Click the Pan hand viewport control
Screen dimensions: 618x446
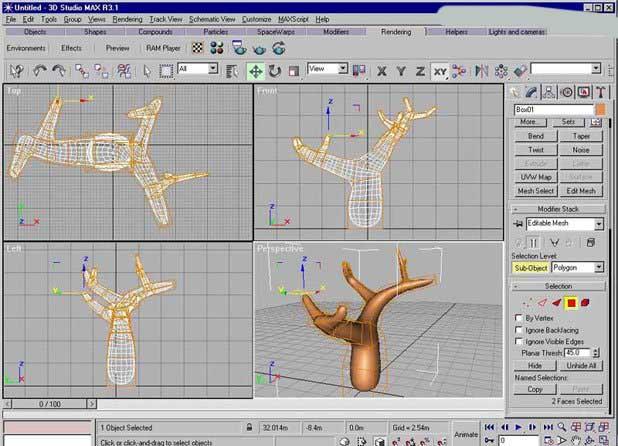click(x=576, y=440)
